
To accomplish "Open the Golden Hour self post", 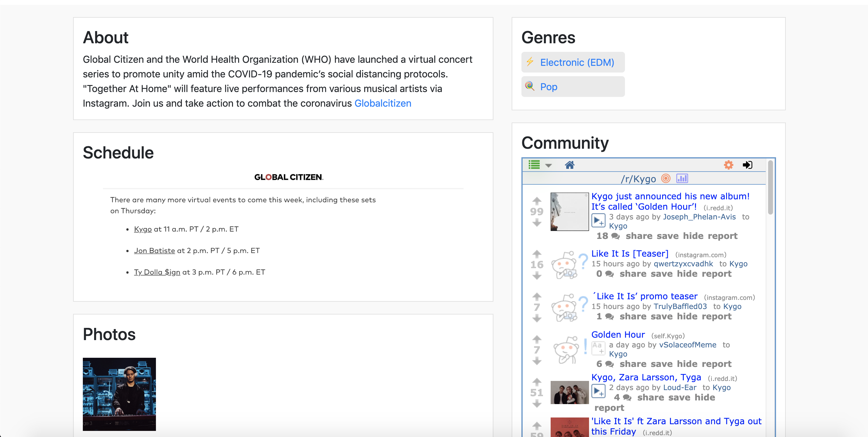I will [x=618, y=335].
